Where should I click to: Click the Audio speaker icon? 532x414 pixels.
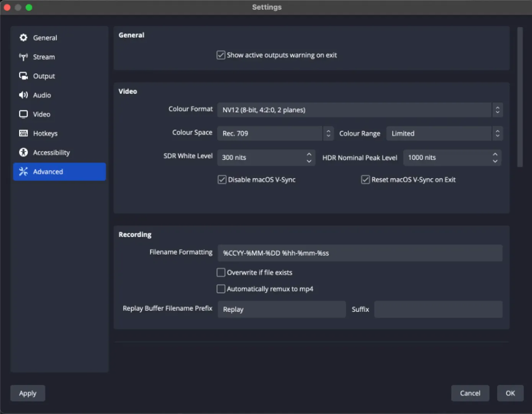(23, 95)
